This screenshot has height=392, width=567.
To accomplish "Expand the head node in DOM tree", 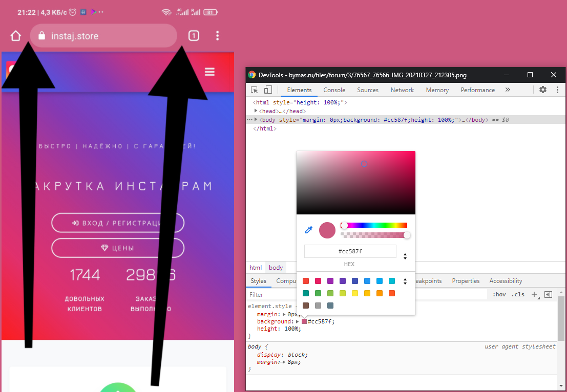I will 256,111.
